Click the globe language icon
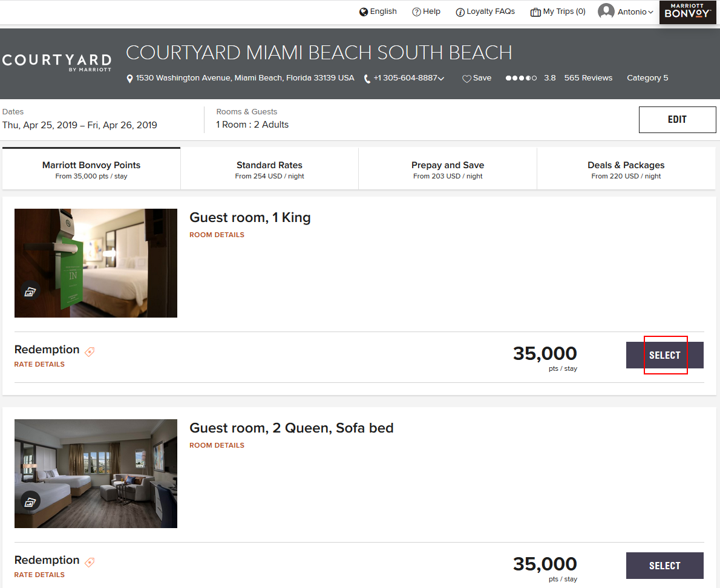This screenshot has width=720, height=588. coord(364,12)
